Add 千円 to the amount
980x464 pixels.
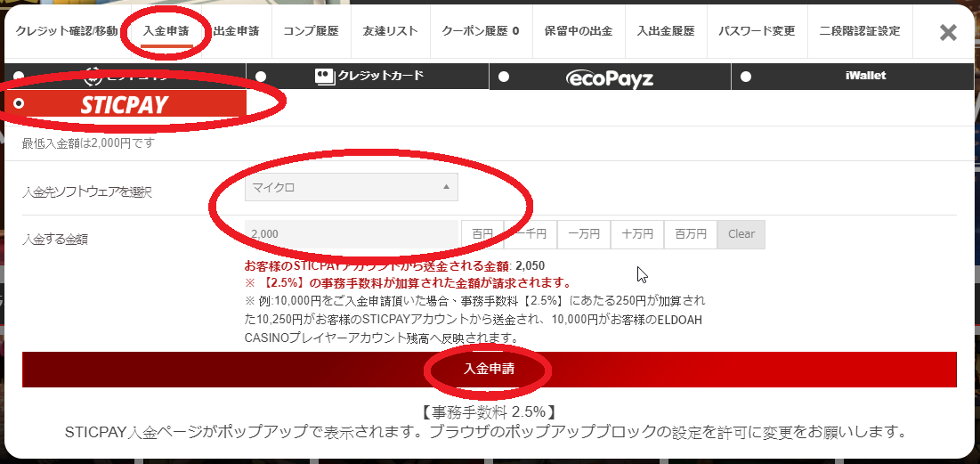tap(530, 234)
